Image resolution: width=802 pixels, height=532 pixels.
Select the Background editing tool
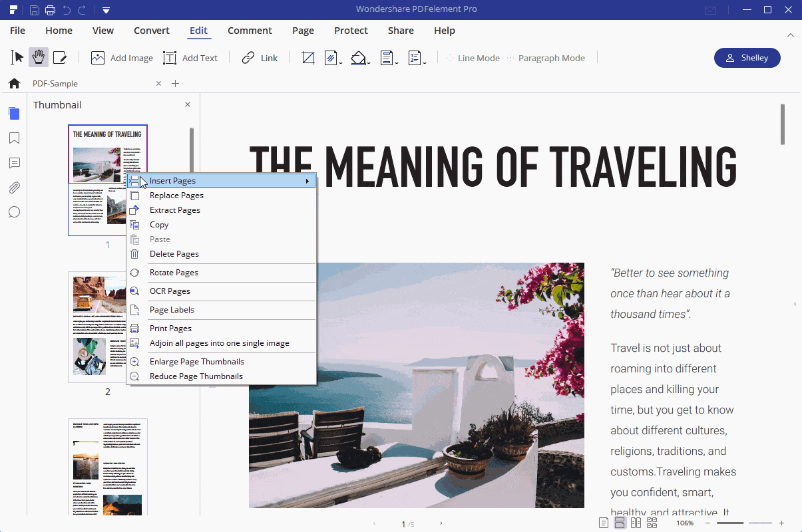pos(359,57)
